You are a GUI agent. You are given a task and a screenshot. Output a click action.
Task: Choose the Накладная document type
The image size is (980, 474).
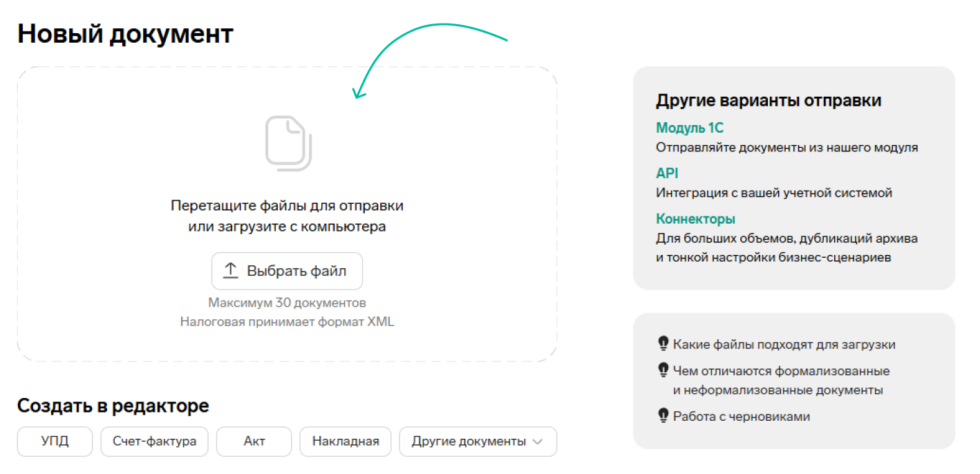[x=345, y=442]
